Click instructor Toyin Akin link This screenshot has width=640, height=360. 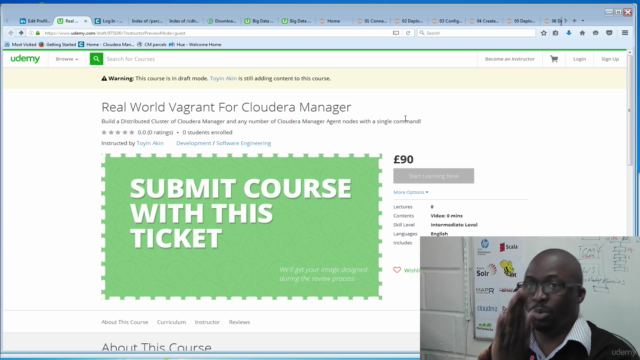(x=150, y=143)
